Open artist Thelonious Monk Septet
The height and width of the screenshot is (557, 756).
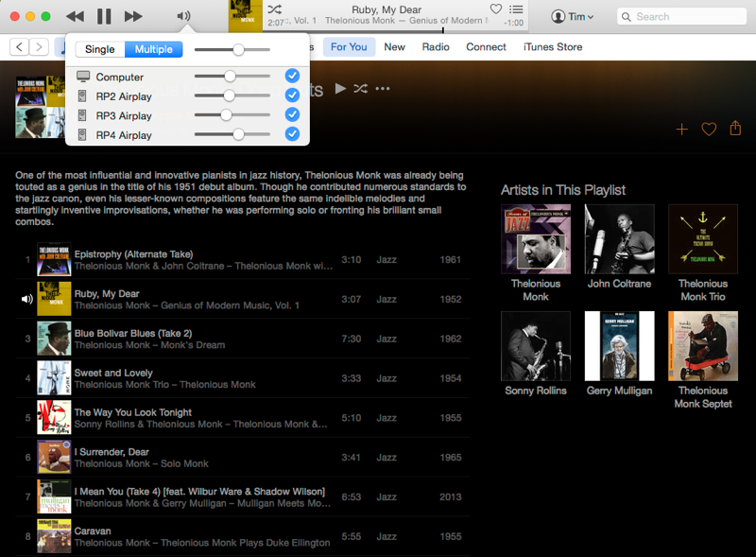(703, 360)
